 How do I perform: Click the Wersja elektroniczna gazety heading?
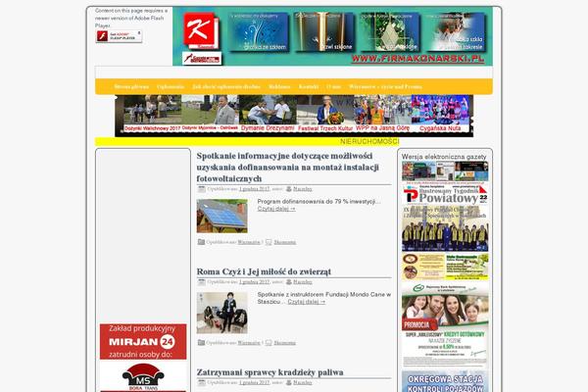point(444,157)
